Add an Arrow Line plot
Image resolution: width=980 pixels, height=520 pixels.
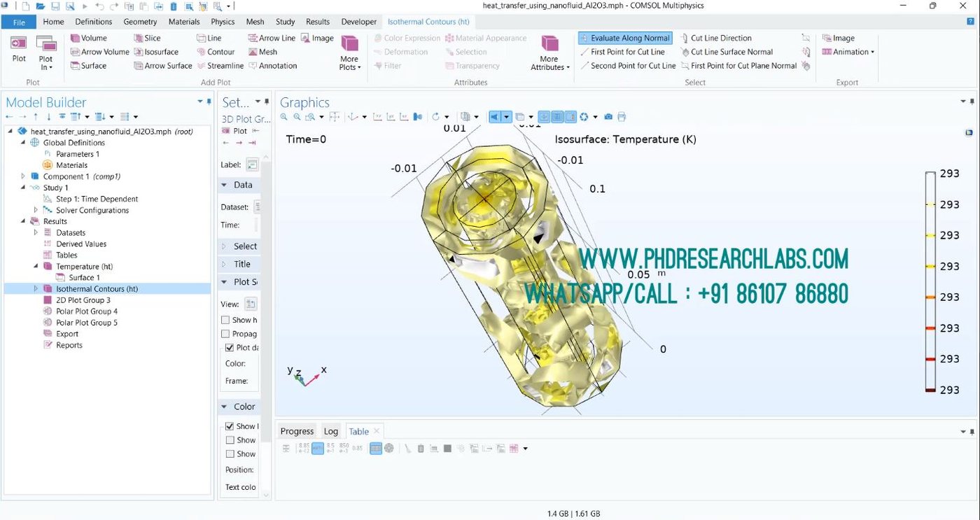point(272,38)
